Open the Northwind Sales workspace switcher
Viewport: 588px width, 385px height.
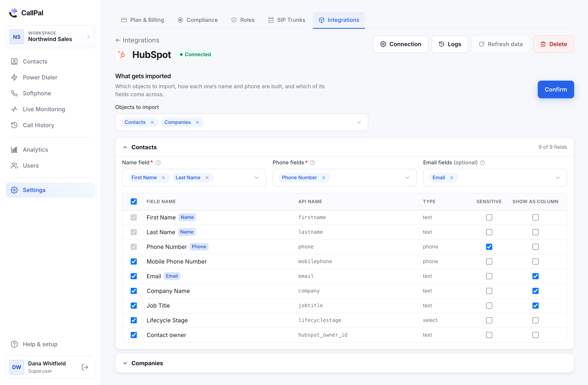[50, 37]
